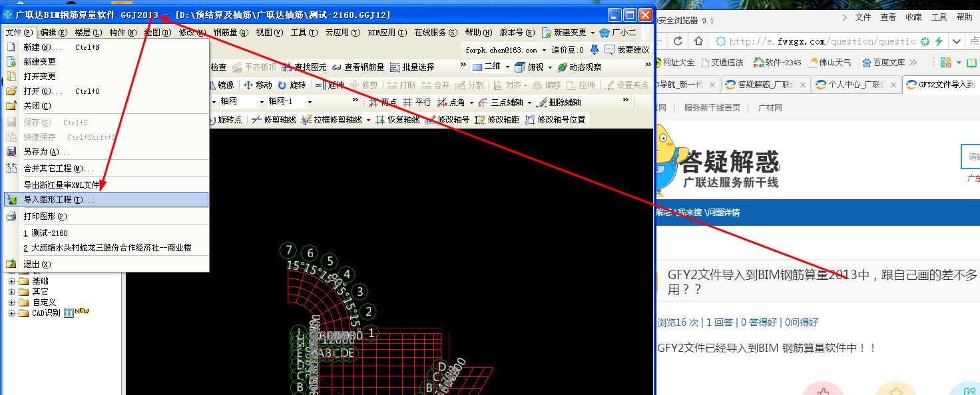
Task: Click the notification bell icon
Action: (594, 50)
